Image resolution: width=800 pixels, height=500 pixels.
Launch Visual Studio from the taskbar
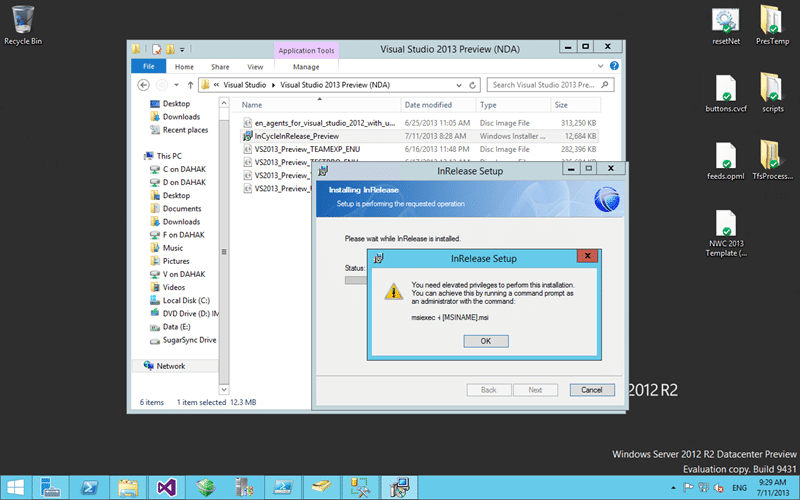point(167,488)
